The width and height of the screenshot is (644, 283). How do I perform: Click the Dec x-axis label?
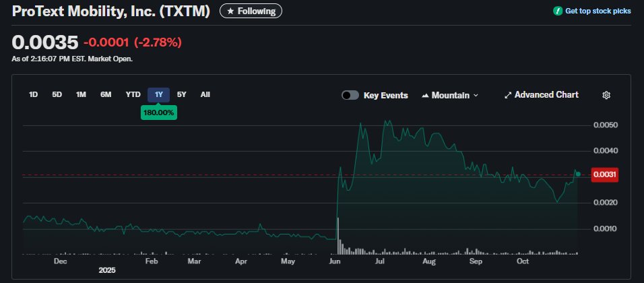(61, 261)
